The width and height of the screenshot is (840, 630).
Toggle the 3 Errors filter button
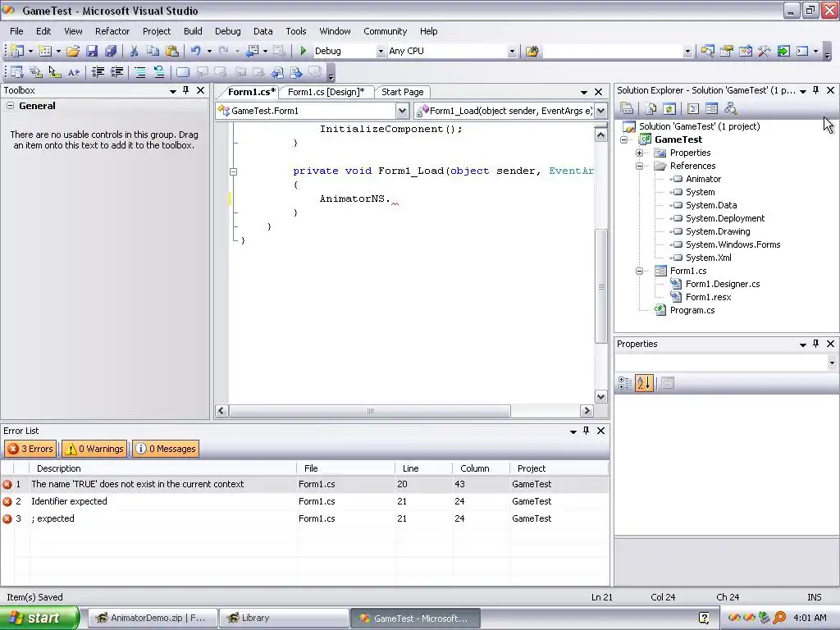(x=30, y=449)
